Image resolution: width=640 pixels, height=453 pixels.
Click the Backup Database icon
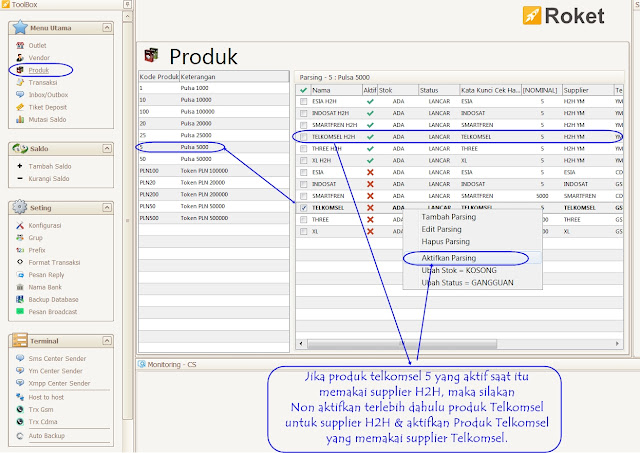point(20,299)
